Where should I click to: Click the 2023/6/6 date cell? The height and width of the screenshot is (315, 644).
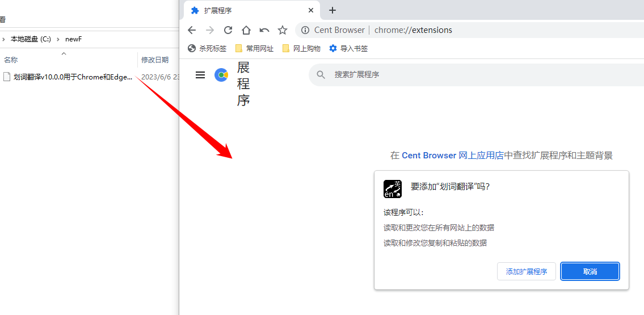coord(160,77)
